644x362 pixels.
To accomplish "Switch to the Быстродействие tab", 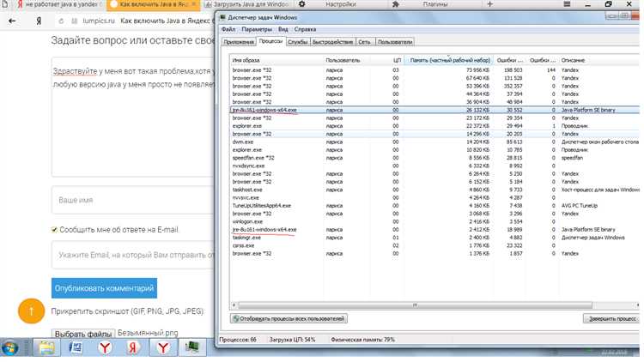I will (332, 42).
